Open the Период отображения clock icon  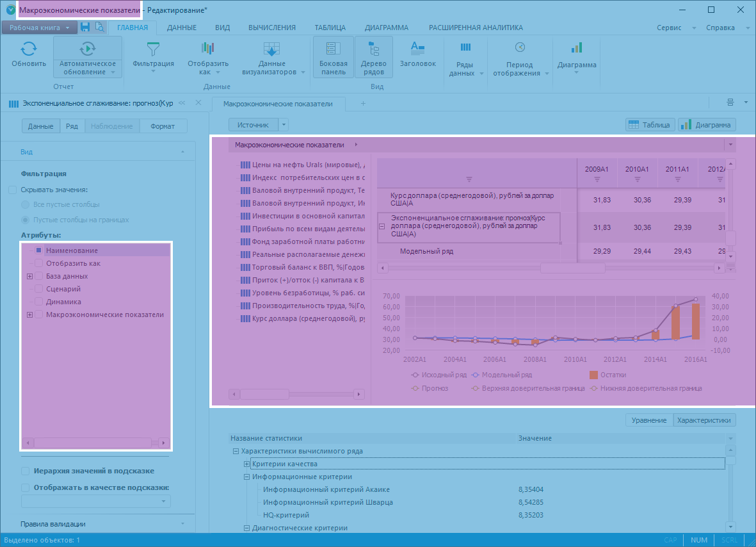[x=520, y=48]
